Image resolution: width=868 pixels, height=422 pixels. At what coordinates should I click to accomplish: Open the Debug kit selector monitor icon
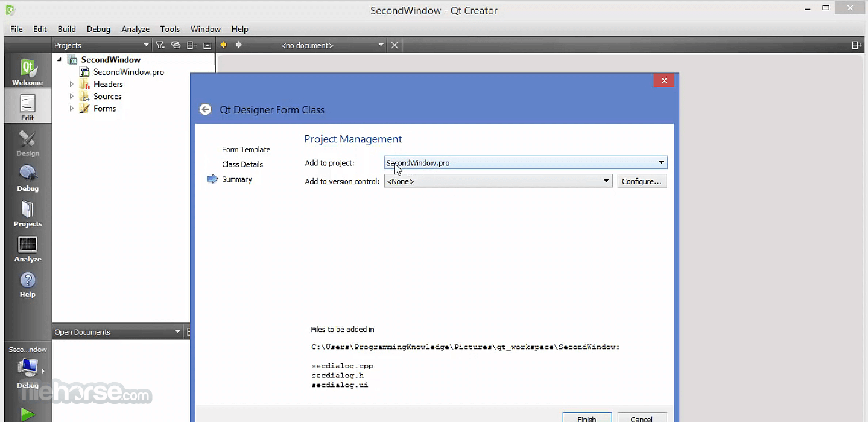pyautogui.click(x=28, y=366)
